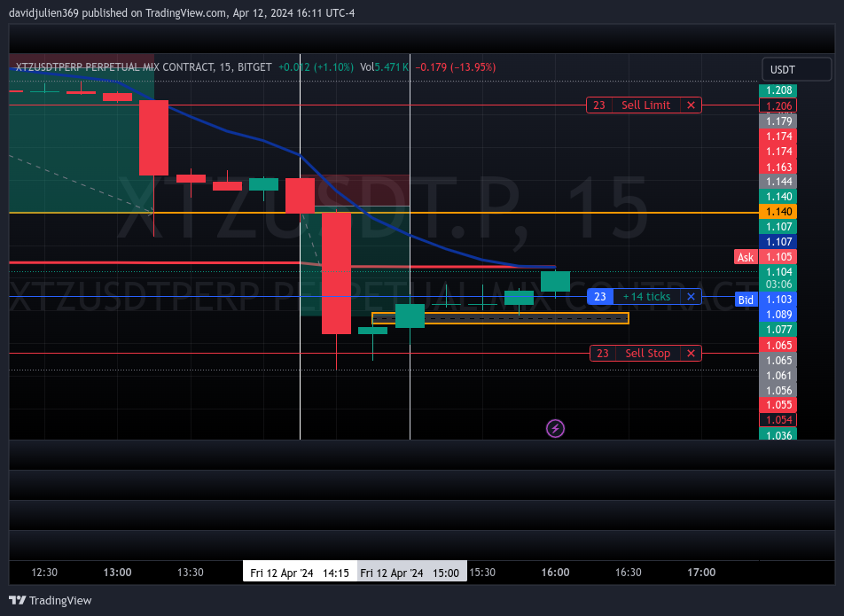This screenshot has height=616, width=844.
Task: Click the 1.077 price label
Action: (778, 329)
